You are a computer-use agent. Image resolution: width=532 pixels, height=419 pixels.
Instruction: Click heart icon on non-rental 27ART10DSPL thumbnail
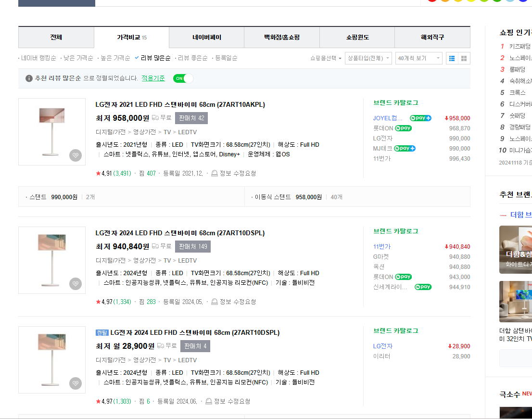[76, 284]
